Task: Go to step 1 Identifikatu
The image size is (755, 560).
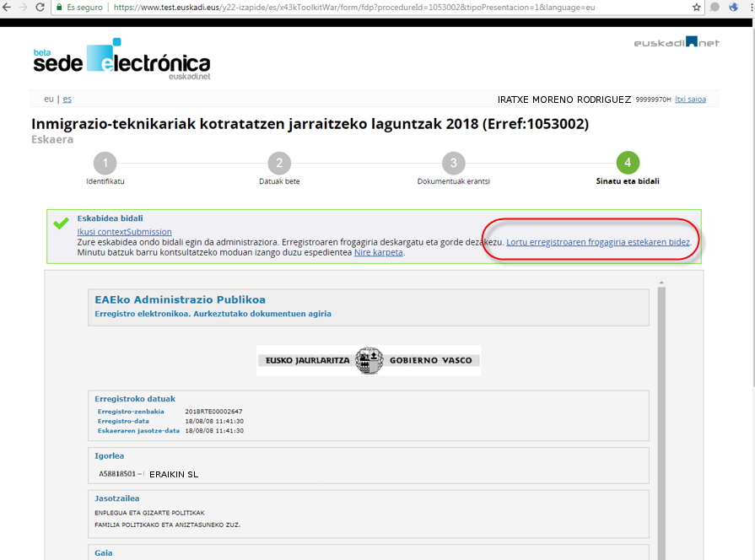Action: click(105, 163)
